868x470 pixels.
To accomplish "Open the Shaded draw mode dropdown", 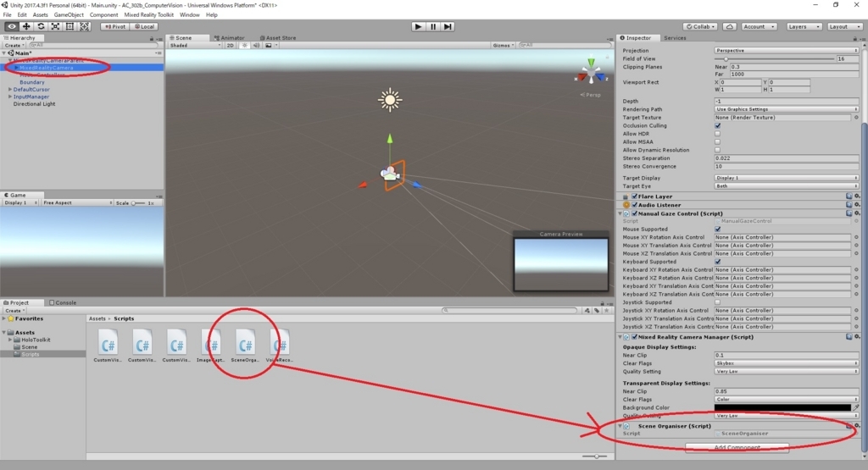I will pos(195,46).
